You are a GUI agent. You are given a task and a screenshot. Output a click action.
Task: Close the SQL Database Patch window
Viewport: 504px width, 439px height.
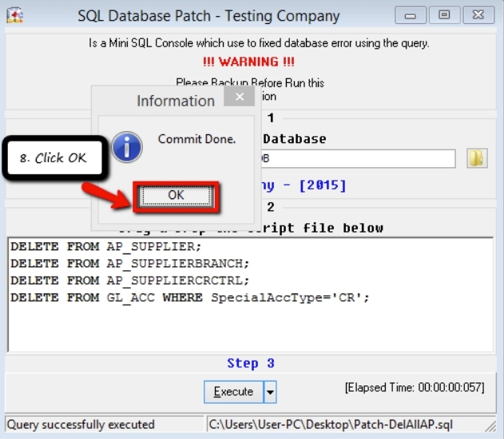point(478,15)
